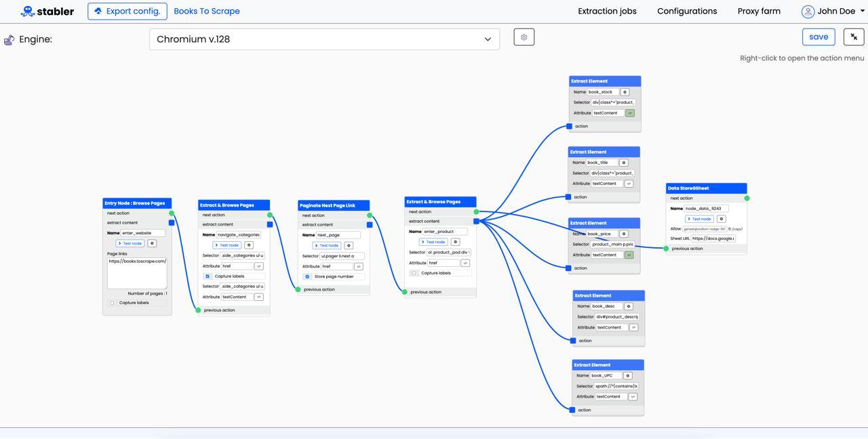Expand the John Doe account menu
The width and height of the screenshot is (868, 439).
833,12
